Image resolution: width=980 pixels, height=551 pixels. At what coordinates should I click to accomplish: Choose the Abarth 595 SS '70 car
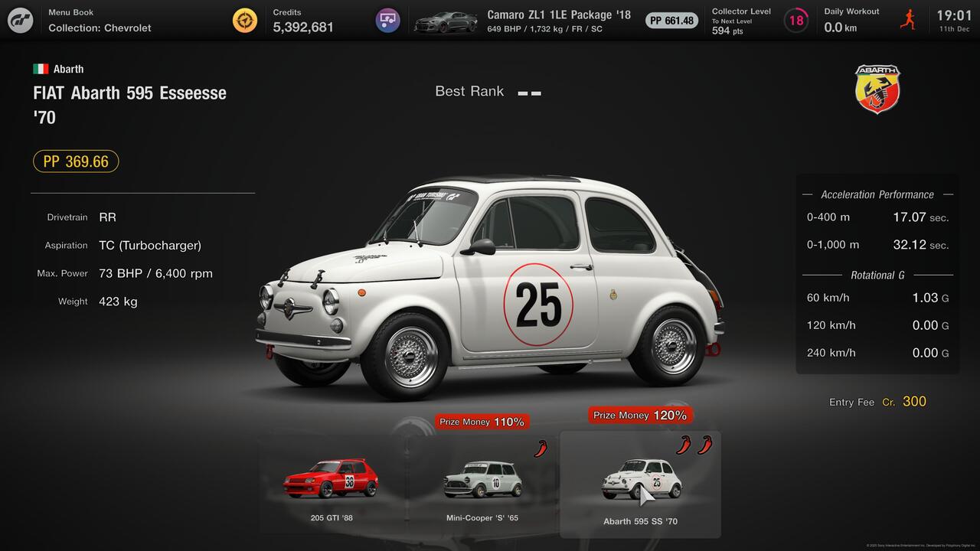point(640,484)
